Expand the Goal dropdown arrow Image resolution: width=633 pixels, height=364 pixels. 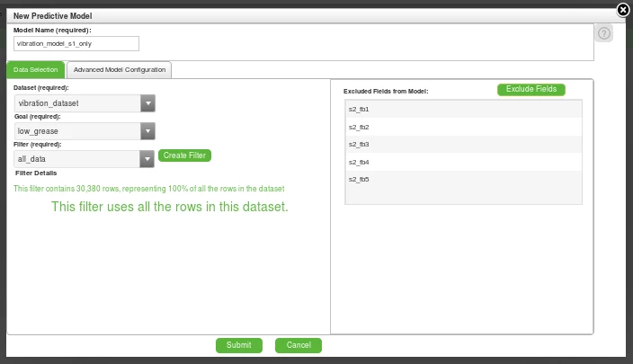point(147,131)
